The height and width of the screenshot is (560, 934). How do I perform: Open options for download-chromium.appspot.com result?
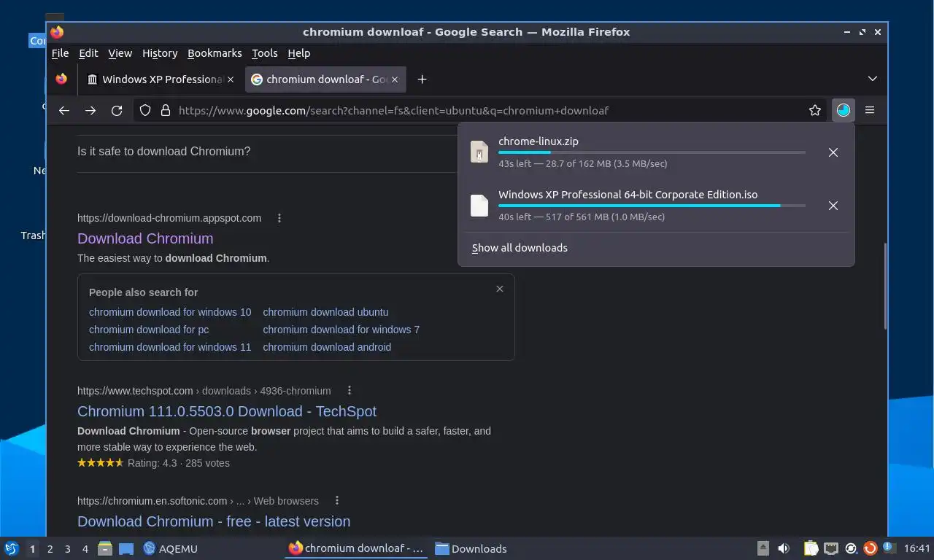[x=279, y=217]
